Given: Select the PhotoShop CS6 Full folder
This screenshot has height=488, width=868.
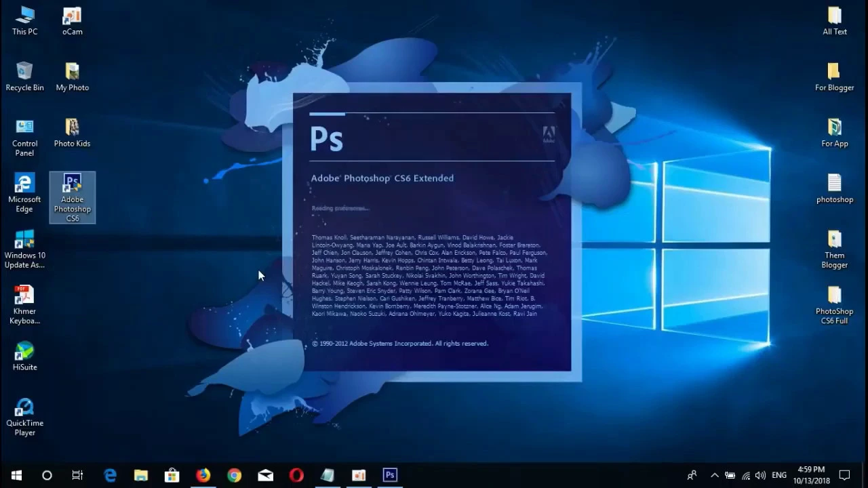Looking at the screenshot, I should [x=835, y=305].
